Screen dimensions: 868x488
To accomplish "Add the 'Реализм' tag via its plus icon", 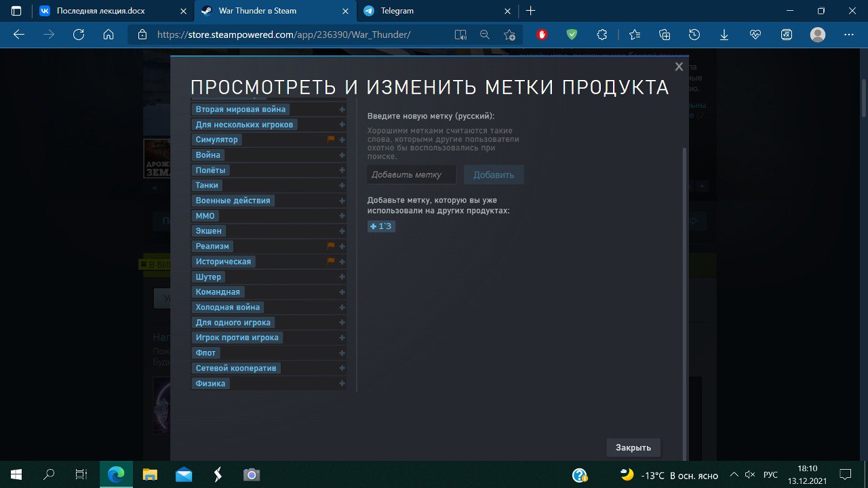I will (342, 246).
